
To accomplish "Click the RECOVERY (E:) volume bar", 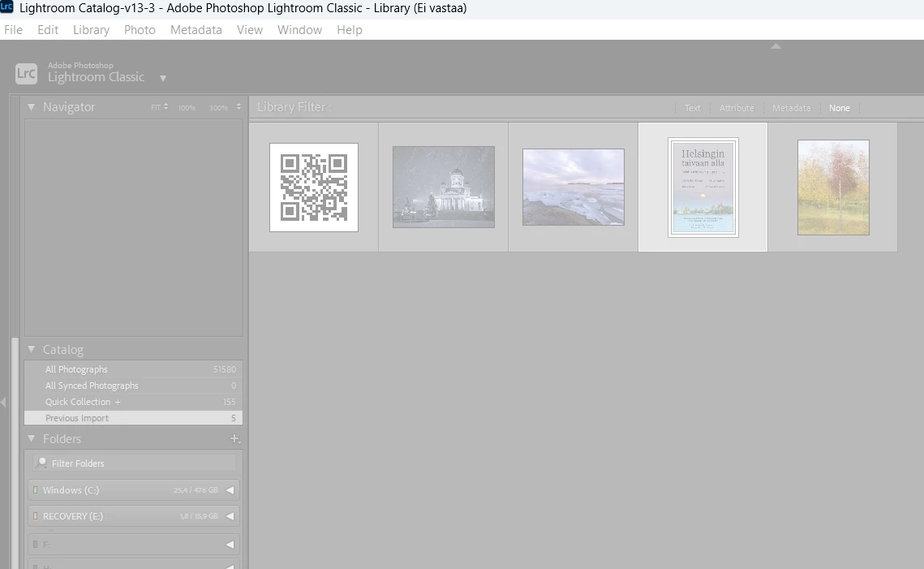I will 134,516.
